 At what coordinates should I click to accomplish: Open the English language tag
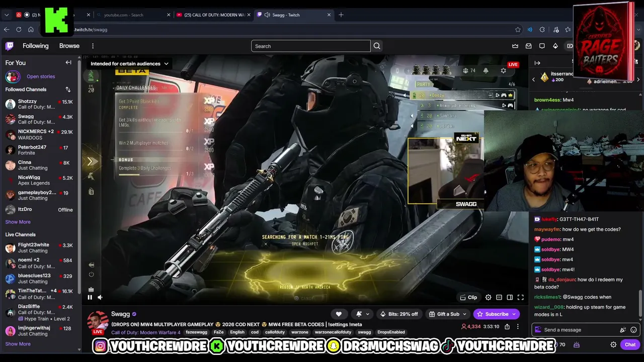coord(237,332)
